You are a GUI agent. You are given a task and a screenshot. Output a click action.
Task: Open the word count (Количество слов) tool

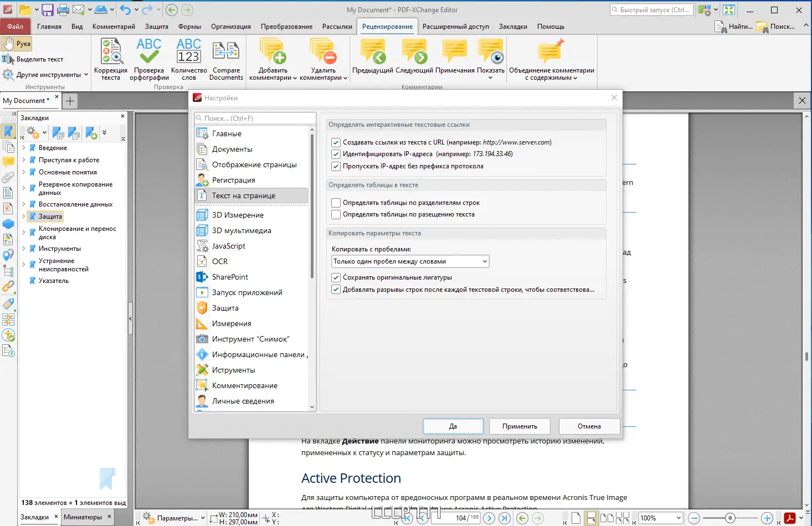coord(189,59)
